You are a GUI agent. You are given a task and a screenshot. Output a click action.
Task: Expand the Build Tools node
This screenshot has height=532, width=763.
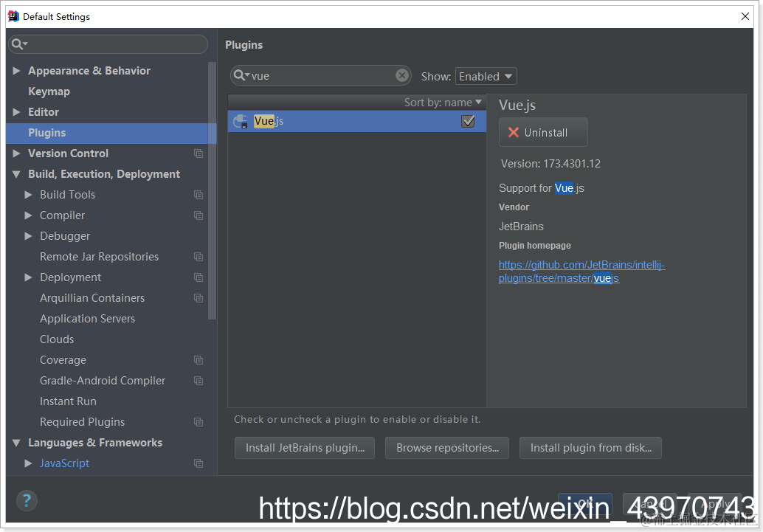click(x=28, y=195)
